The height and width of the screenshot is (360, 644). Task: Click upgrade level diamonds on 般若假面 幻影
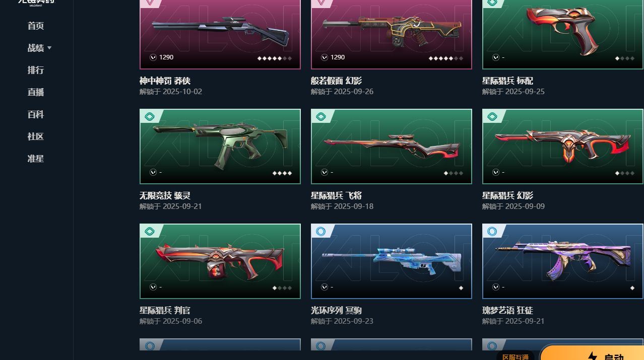click(x=446, y=58)
